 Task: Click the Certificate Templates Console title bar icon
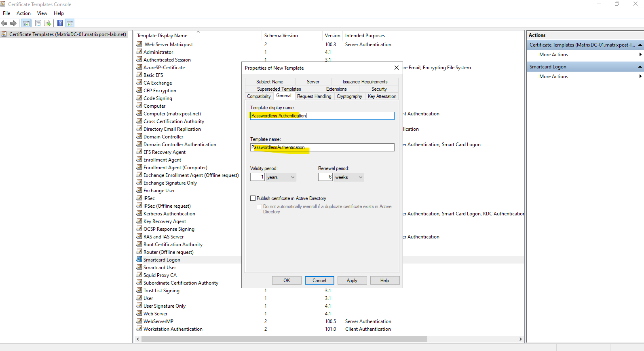pos(3,4)
